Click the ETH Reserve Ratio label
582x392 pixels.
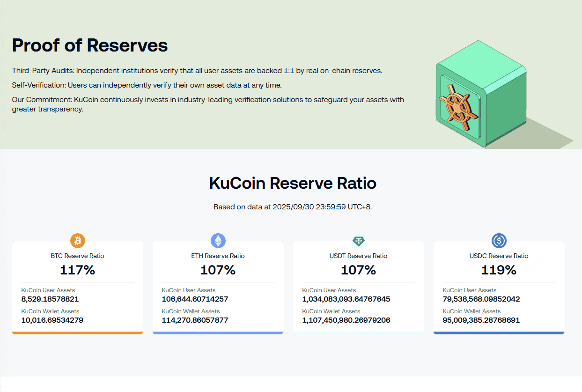218,256
